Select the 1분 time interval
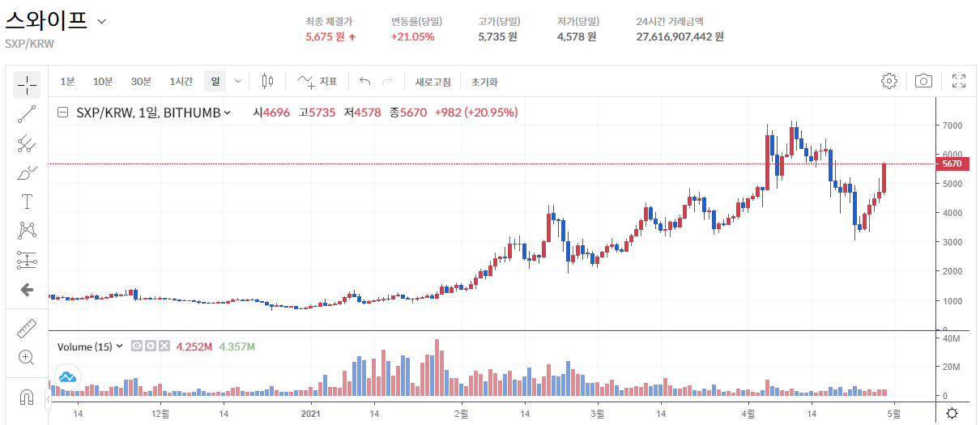This screenshot has height=425, width=980. pyautogui.click(x=67, y=81)
